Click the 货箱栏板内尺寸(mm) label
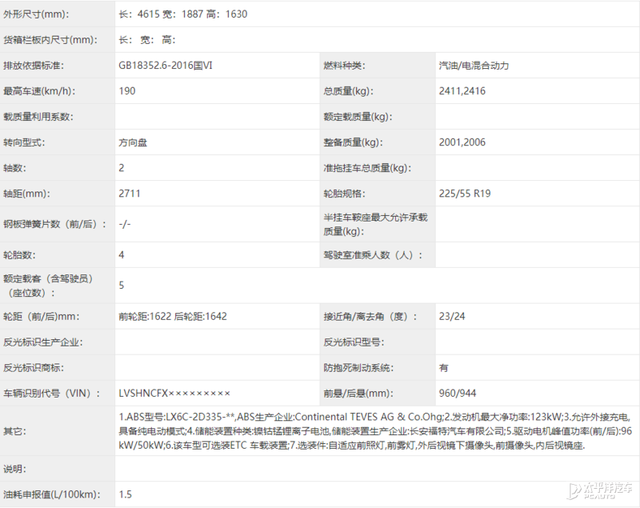 coord(51,40)
